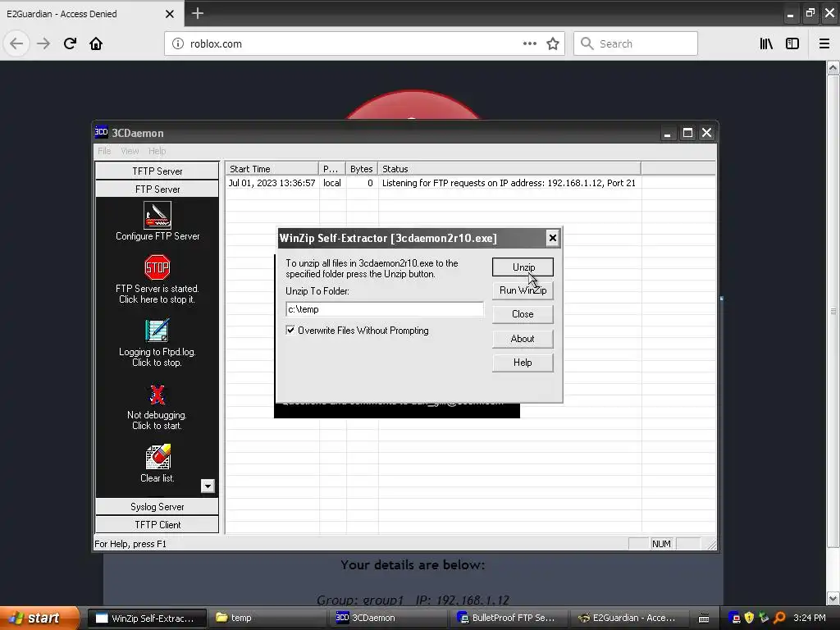840x630 pixels.
Task: Open page actions three-dot menu in address bar
Action: click(529, 43)
